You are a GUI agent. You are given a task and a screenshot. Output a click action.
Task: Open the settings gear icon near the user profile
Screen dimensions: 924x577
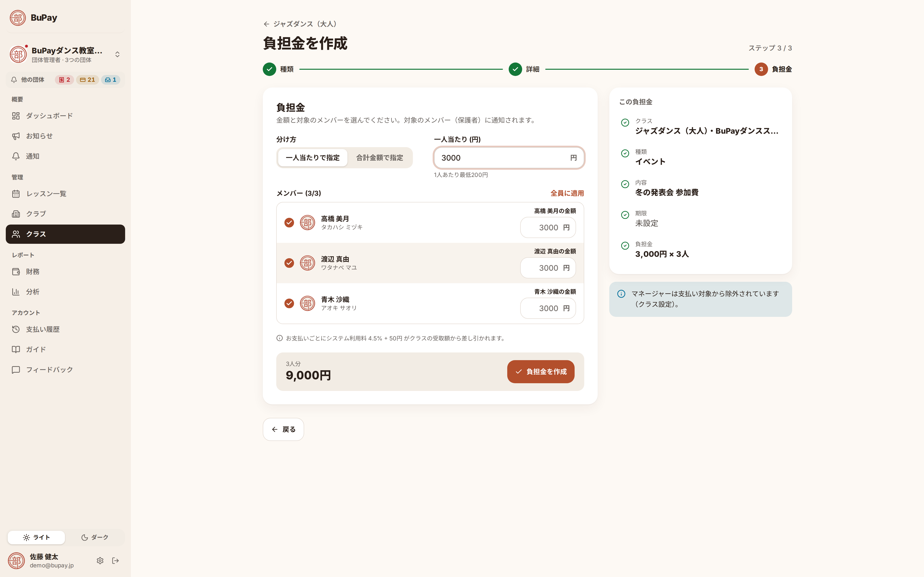pyautogui.click(x=100, y=561)
